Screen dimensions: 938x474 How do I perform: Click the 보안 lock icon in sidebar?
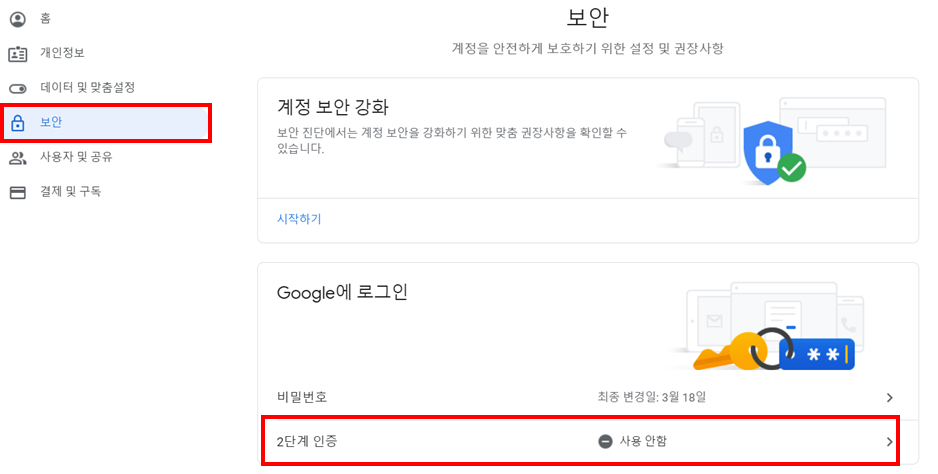coord(17,123)
